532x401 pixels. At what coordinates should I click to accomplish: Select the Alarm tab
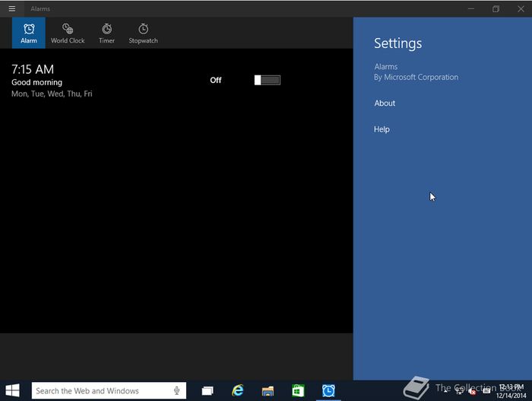point(29,33)
